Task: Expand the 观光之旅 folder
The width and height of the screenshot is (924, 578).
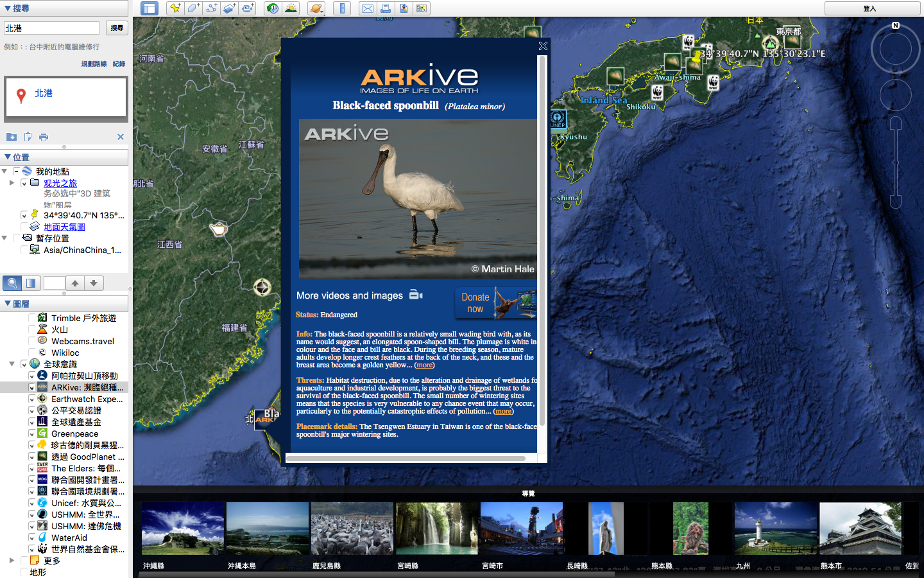Action: coord(12,183)
